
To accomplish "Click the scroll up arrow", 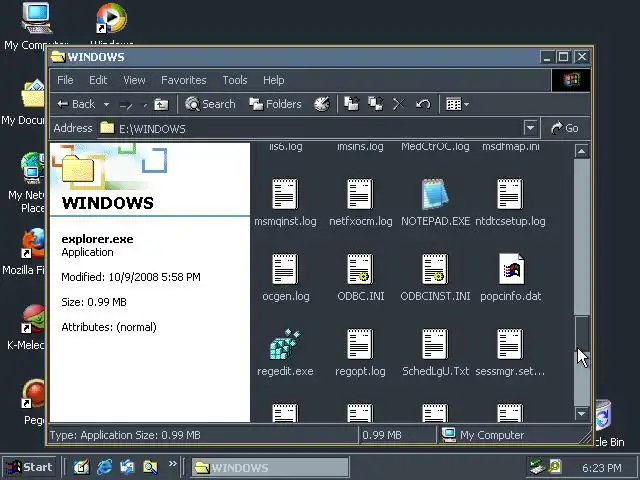I will [x=582, y=151].
